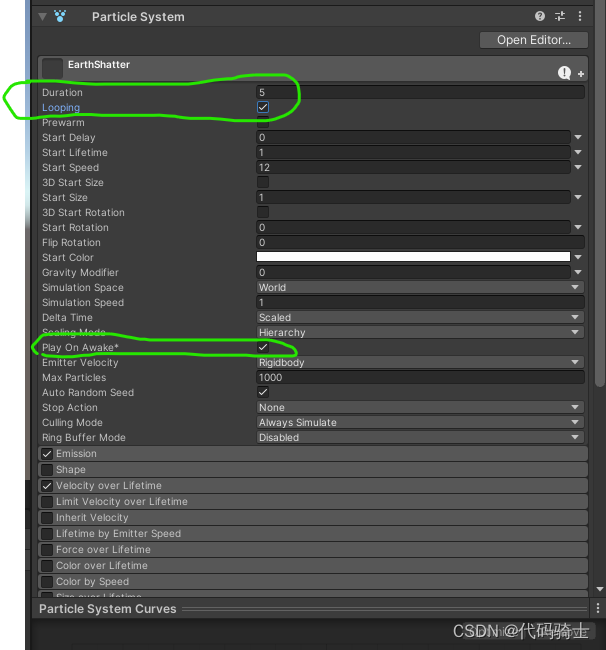The image size is (606, 650).
Task: Click the Start Rotation value field
Action: pos(413,227)
